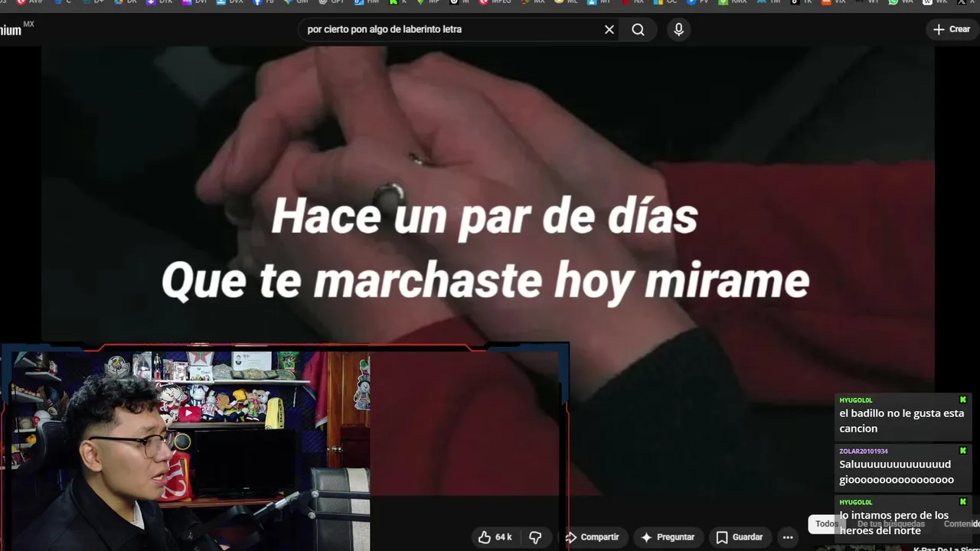Click the chat message starting with 'Saluuuuu'

[897, 472]
